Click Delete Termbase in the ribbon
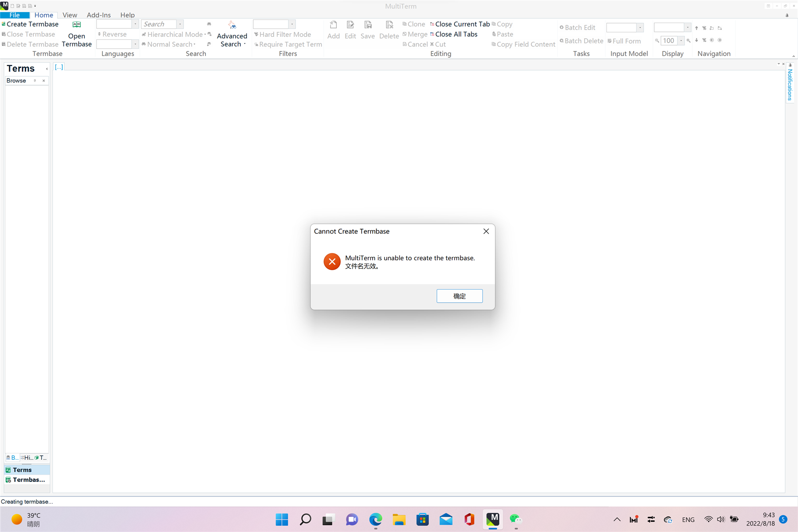798x532 pixels. (30, 44)
